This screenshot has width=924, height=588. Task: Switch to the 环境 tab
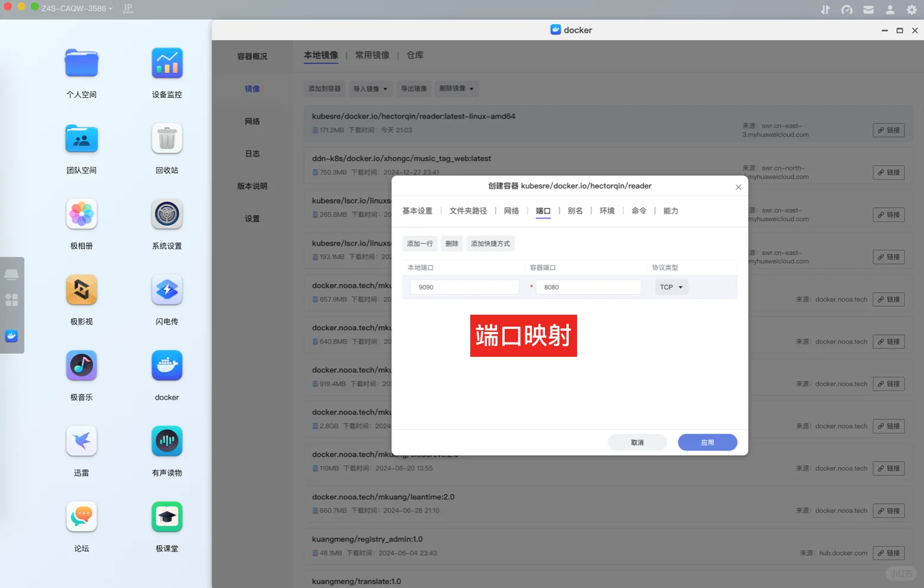point(607,211)
